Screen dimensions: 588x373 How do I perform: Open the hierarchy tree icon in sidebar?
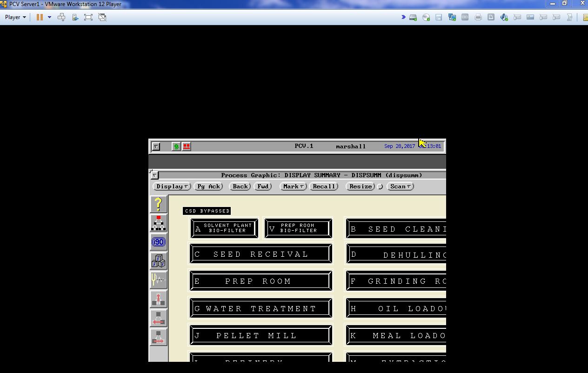[158, 223]
